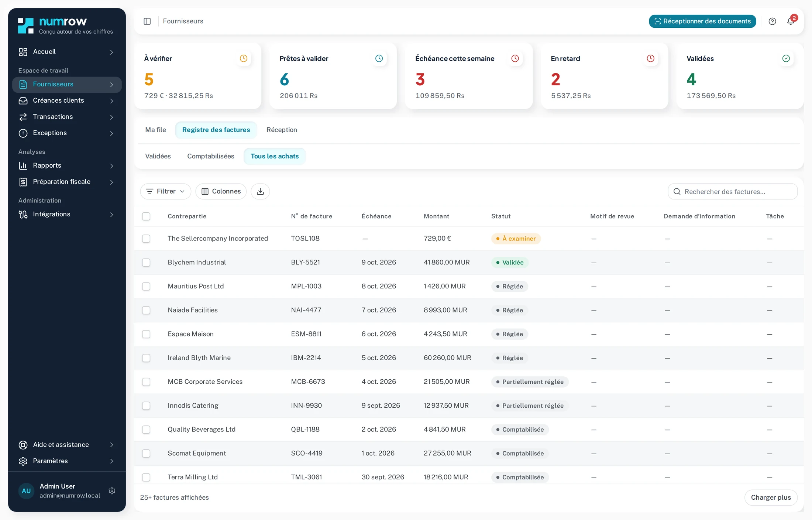Open the notifications bell
Viewport: 812px width, 520px height.
click(791, 21)
